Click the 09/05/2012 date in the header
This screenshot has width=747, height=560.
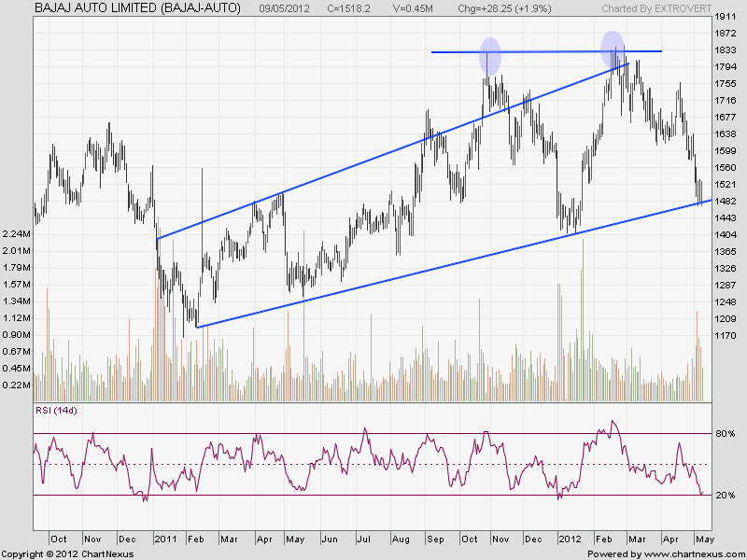click(284, 8)
